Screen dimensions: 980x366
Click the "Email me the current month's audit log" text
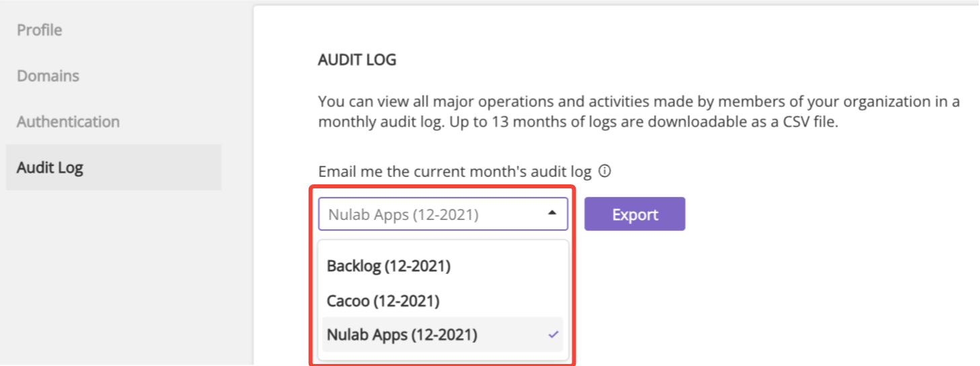click(455, 172)
